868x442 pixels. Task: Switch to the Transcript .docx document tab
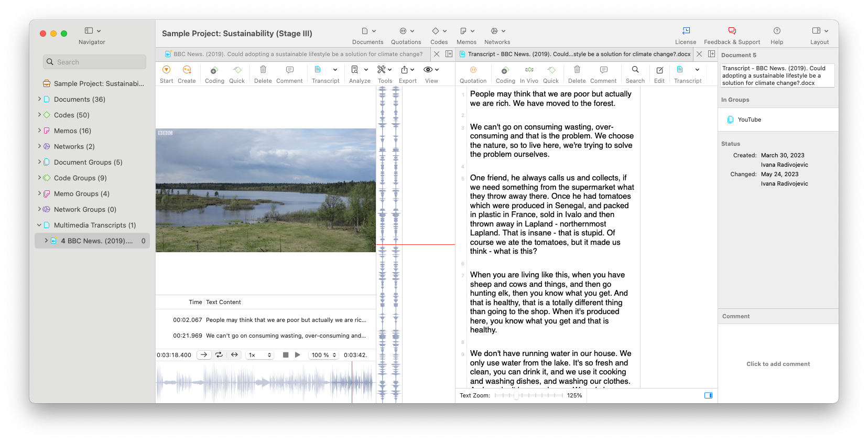point(574,54)
